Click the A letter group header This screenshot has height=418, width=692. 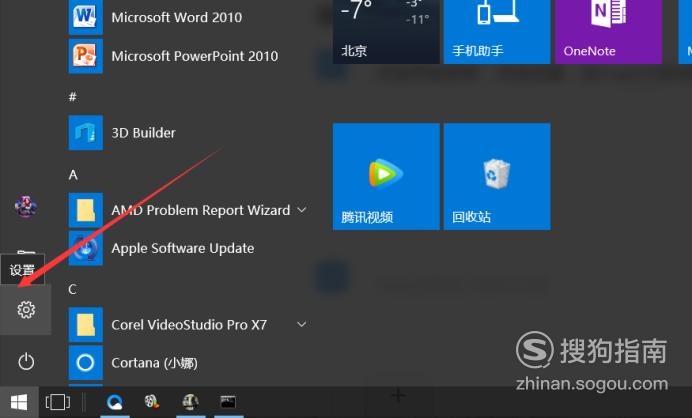click(73, 175)
